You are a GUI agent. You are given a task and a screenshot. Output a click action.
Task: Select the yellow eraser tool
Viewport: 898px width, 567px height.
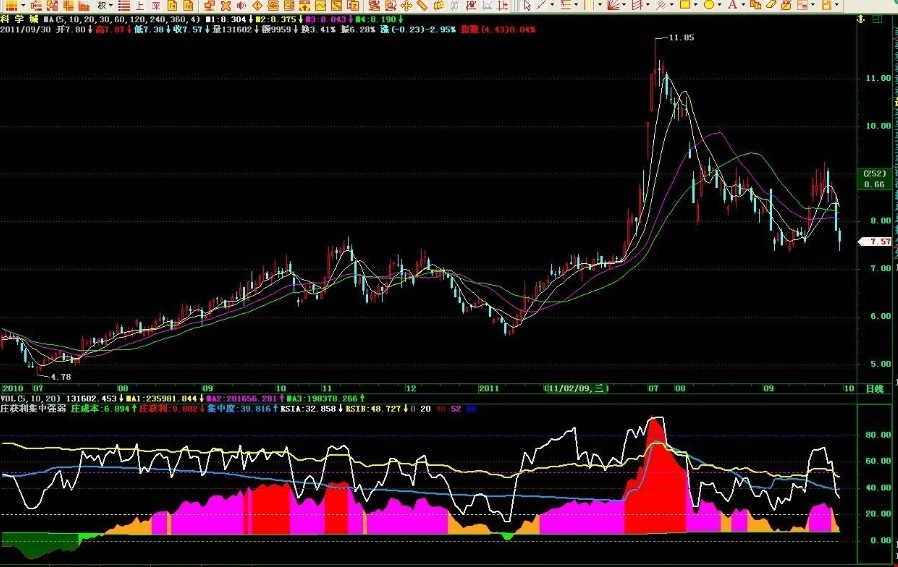tap(771, 5)
